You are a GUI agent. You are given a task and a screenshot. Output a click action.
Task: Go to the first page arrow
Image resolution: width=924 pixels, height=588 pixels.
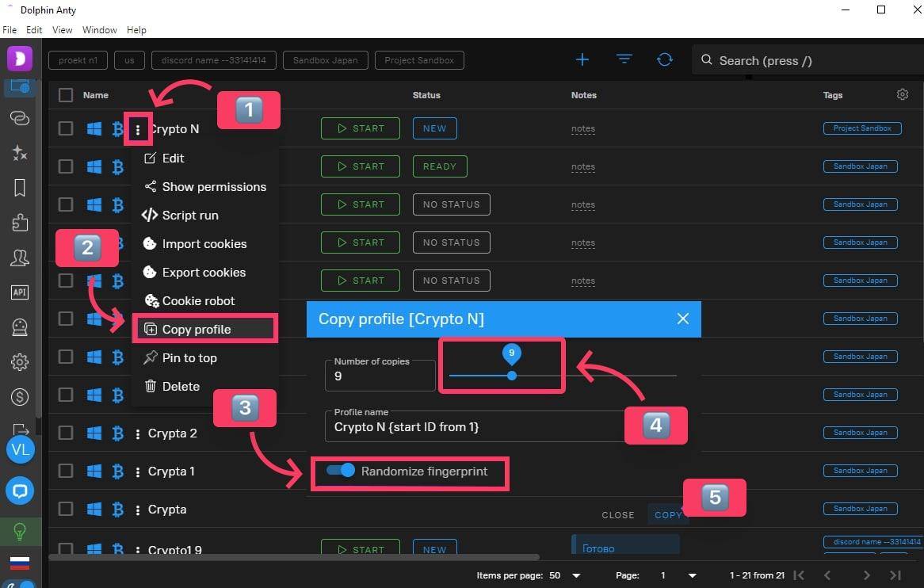click(799, 575)
